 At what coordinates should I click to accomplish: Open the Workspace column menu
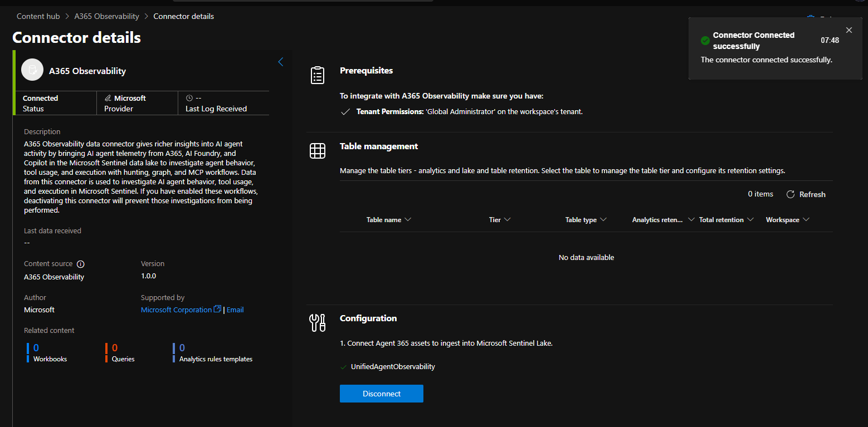click(x=806, y=219)
